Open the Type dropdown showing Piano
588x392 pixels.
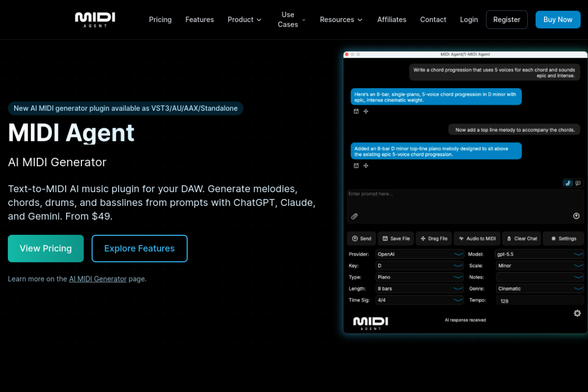[x=419, y=277]
